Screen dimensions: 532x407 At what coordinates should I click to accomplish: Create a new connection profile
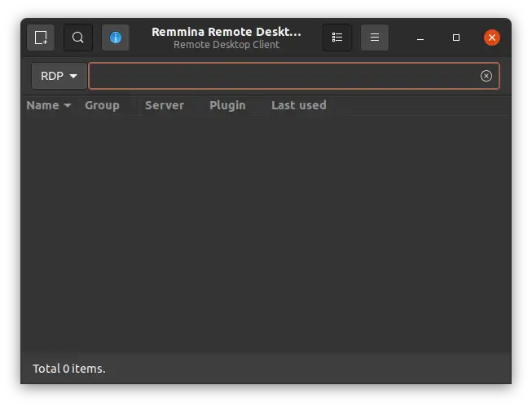pyautogui.click(x=41, y=38)
